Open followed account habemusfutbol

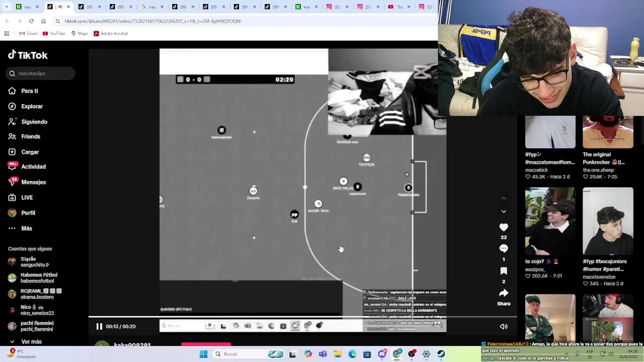(33, 278)
